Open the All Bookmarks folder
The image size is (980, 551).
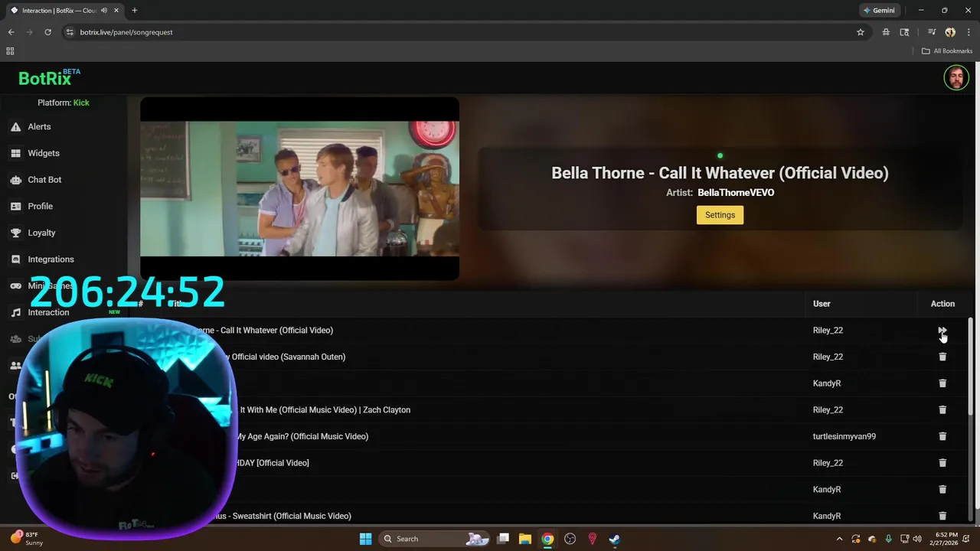click(x=947, y=51)
